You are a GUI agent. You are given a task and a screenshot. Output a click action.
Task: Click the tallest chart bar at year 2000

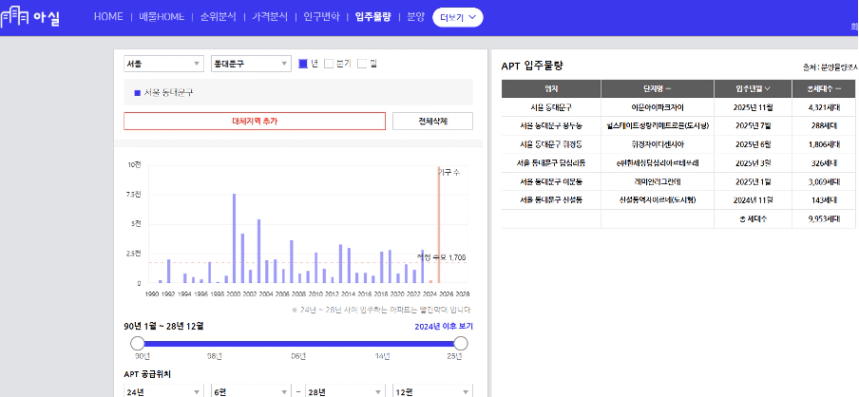pyautogui.click(x=234, y=238)
